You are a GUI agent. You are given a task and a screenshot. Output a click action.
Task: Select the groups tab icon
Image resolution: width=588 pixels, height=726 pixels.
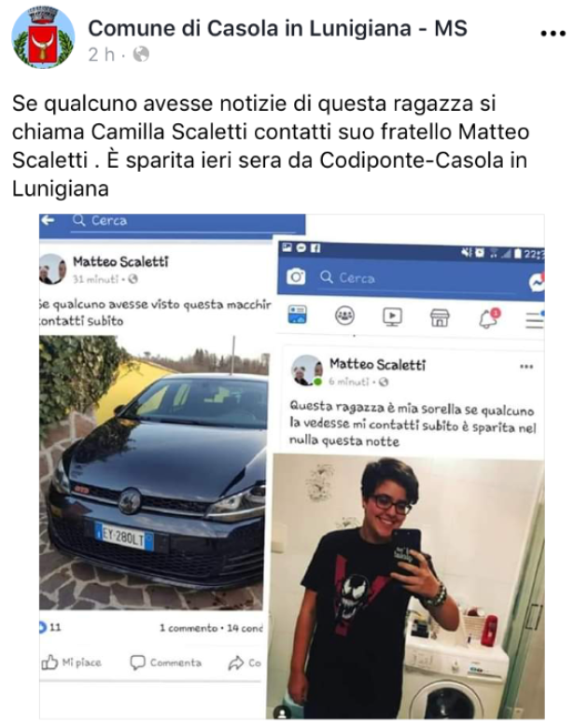[344, 316]
